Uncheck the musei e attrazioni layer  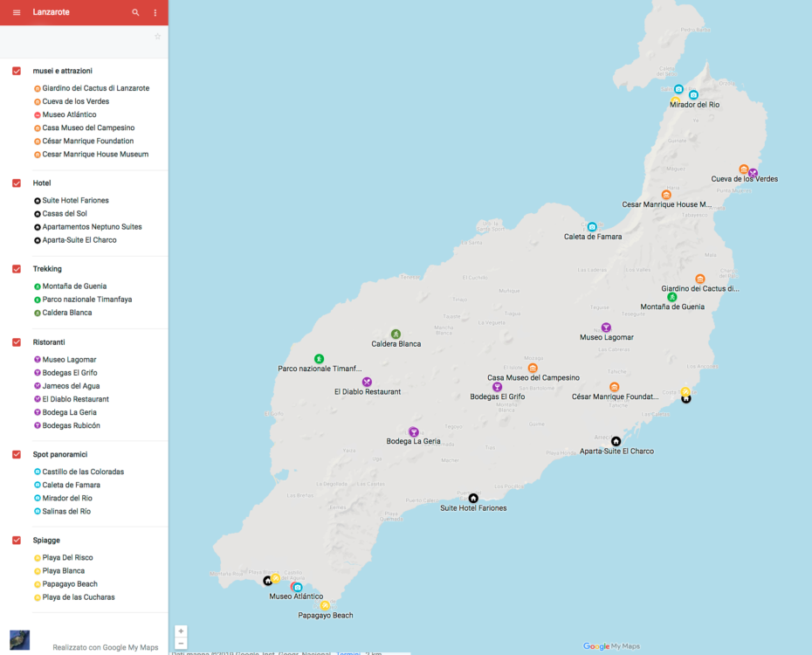[17, 71]
